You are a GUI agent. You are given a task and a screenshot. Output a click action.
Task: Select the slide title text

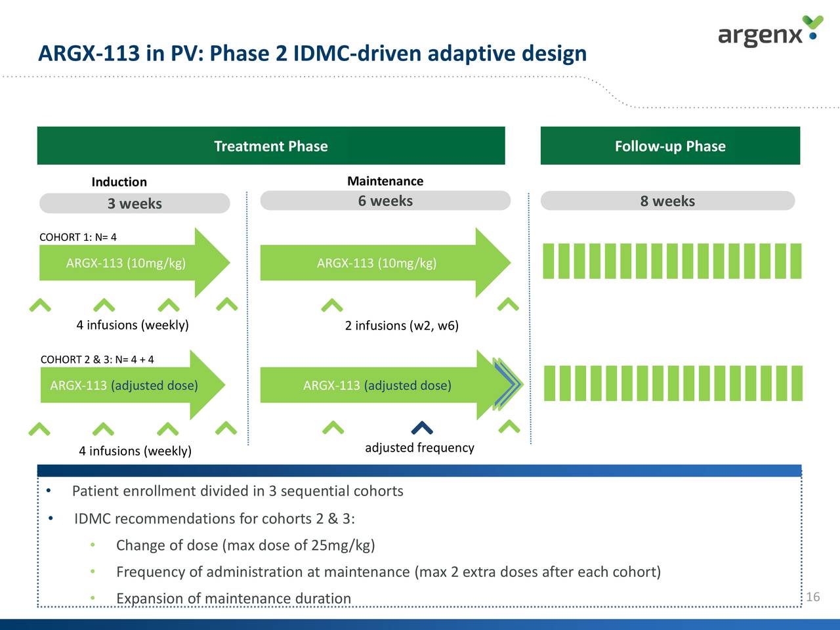(x=312, y=52)
